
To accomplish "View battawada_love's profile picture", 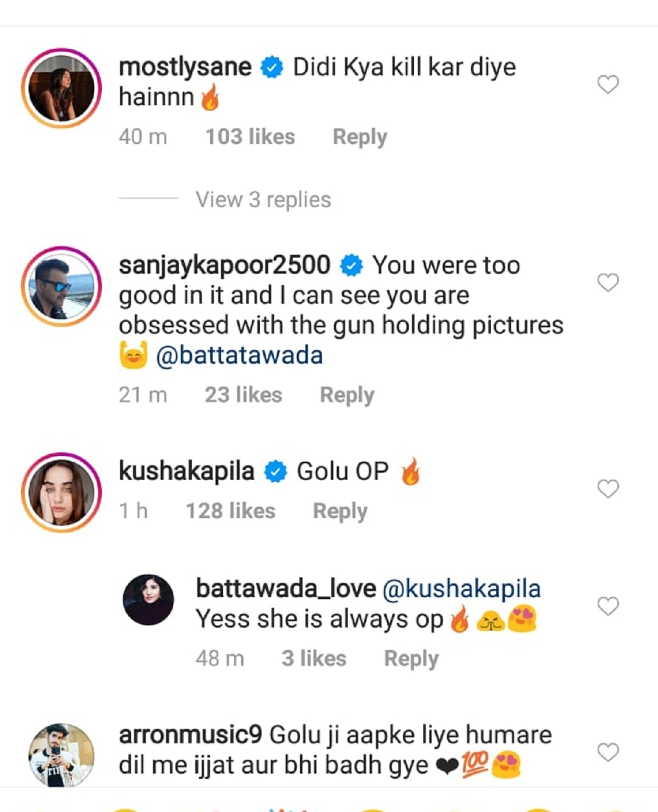I will coord(148,600).
